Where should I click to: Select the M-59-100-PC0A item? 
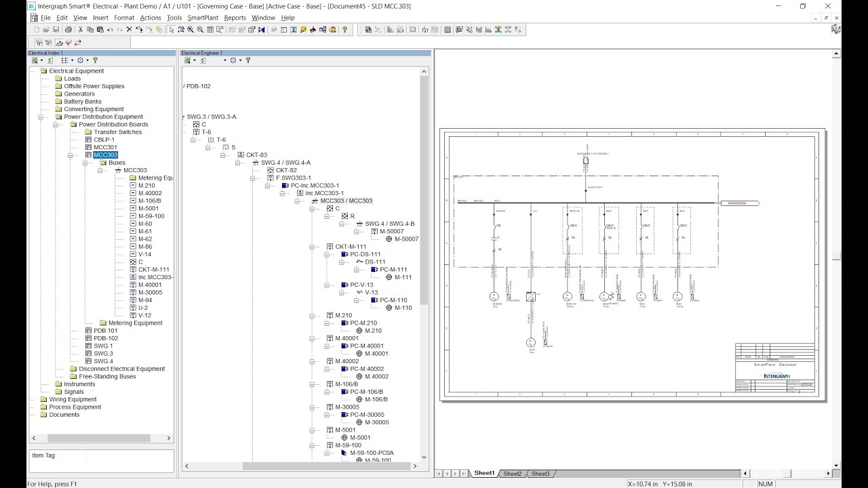[x=372, y=453]
